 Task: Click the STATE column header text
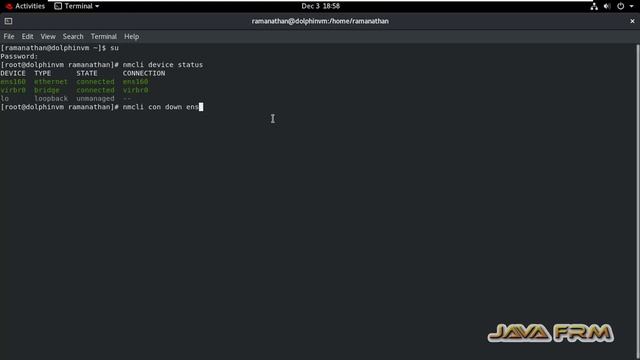coord(87,73)
